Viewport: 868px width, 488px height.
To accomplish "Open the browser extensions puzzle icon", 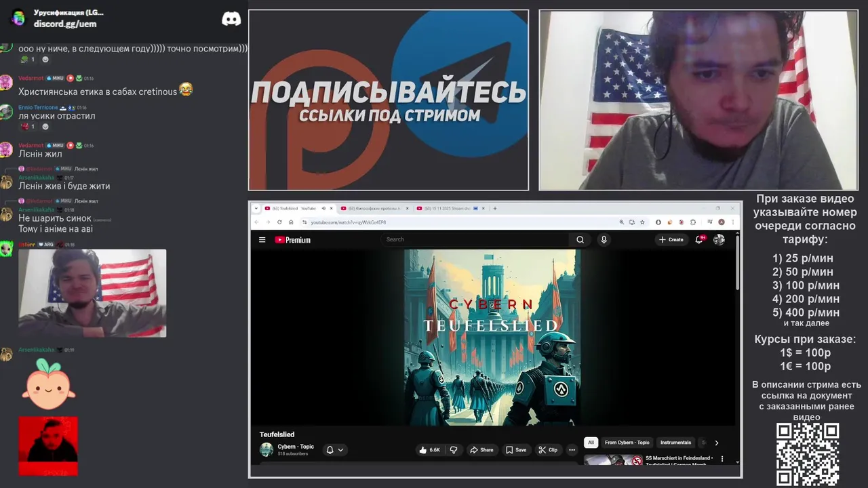I will point(693,222).
